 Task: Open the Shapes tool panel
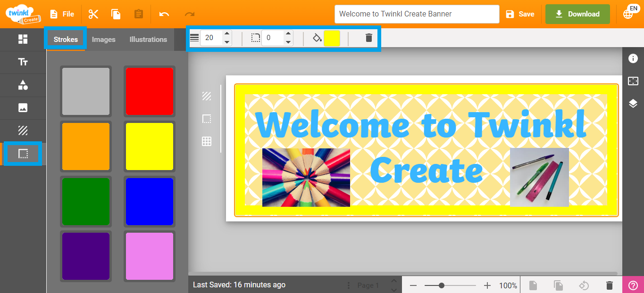pos(22,85)
